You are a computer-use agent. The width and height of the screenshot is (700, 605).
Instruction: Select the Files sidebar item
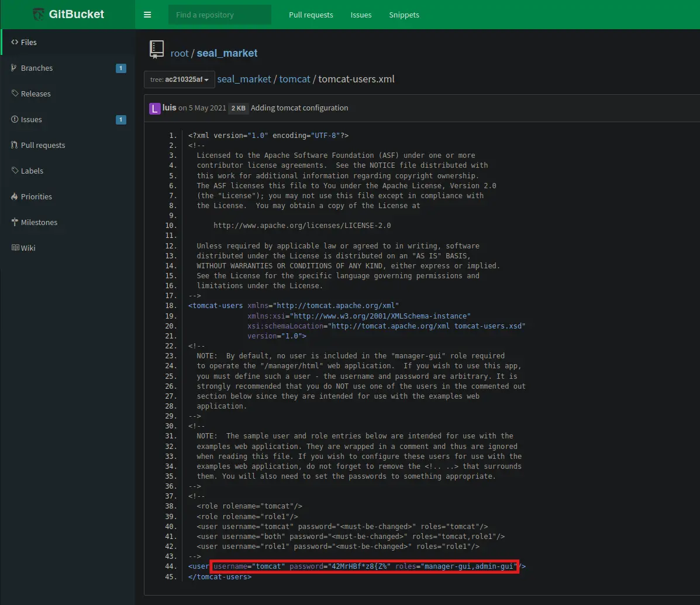[68, 42]
